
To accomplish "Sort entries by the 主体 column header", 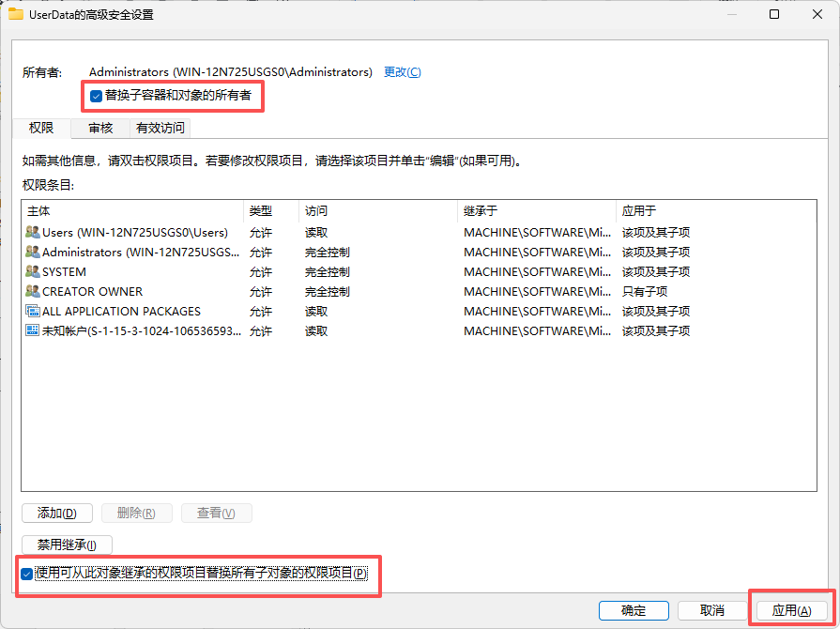I will pos(38,210).
